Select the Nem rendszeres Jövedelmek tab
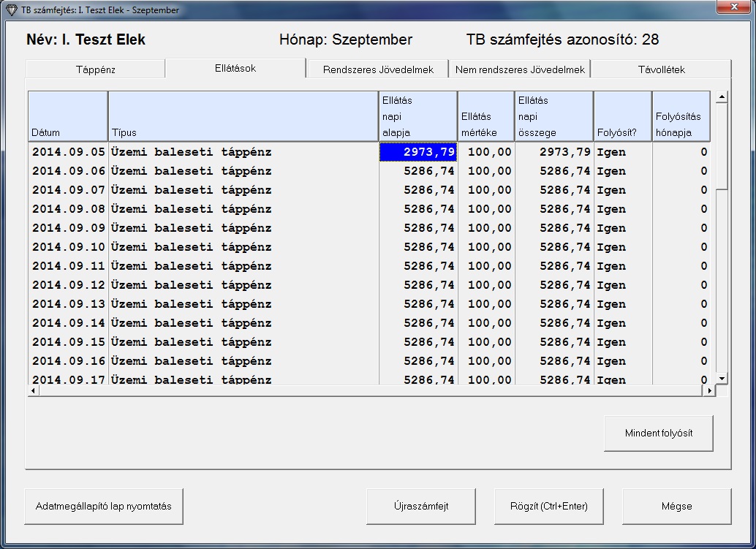This screenshot has height=549, width=756. pos(520,69)
